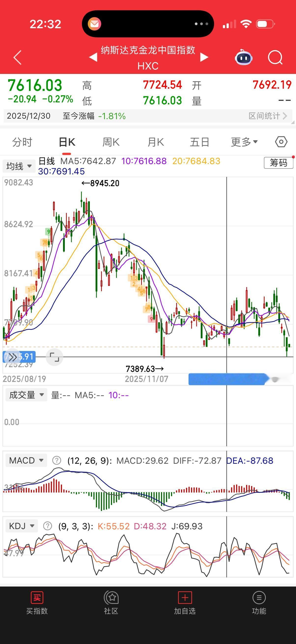
Task: Tap the mail notification icon in the island
Action: click(x=94, y=24)
